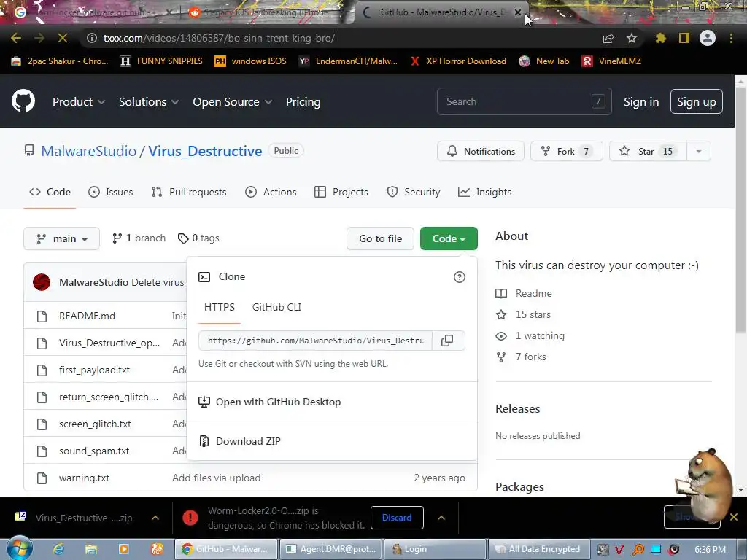Expand the Product menu
Image resolution: width=747 pixels, height=560 pixels.
79,102
